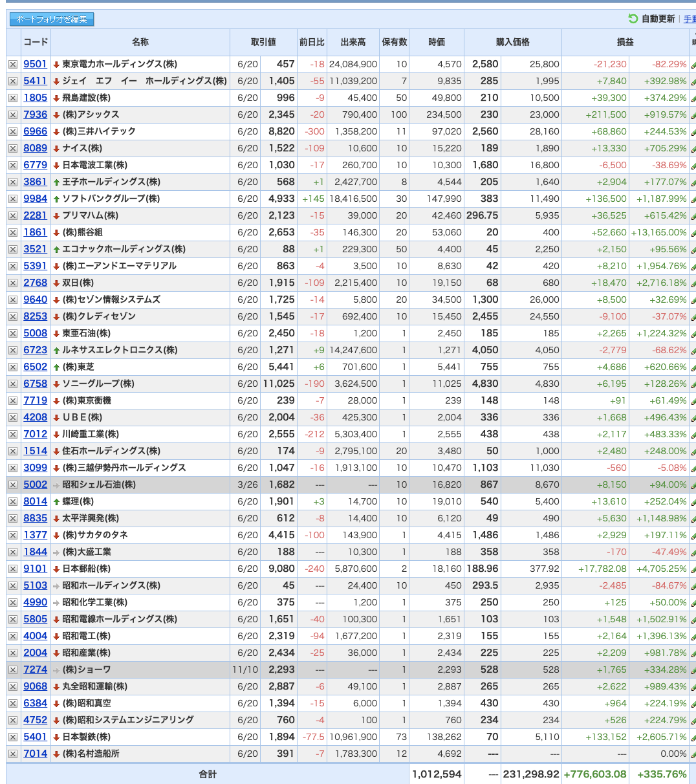Click the 購入価格 column header
This screenshot has width=696, height=784.
pyautogui.click(x=513, y=42)
